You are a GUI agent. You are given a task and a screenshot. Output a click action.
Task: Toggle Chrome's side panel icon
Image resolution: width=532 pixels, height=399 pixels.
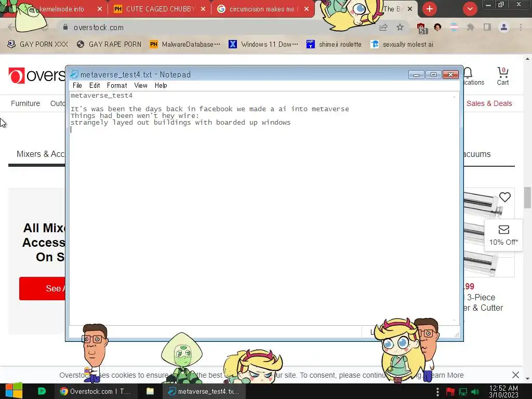(487, 27)
